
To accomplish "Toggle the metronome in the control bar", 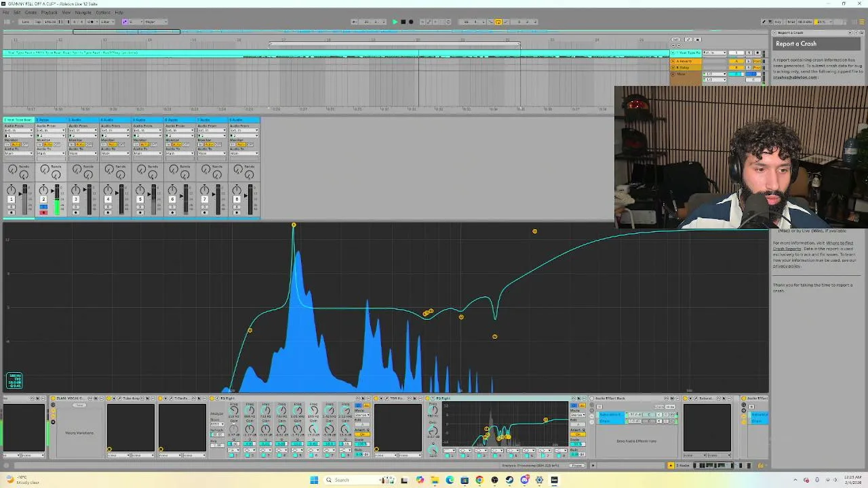I will pos(92,22).
